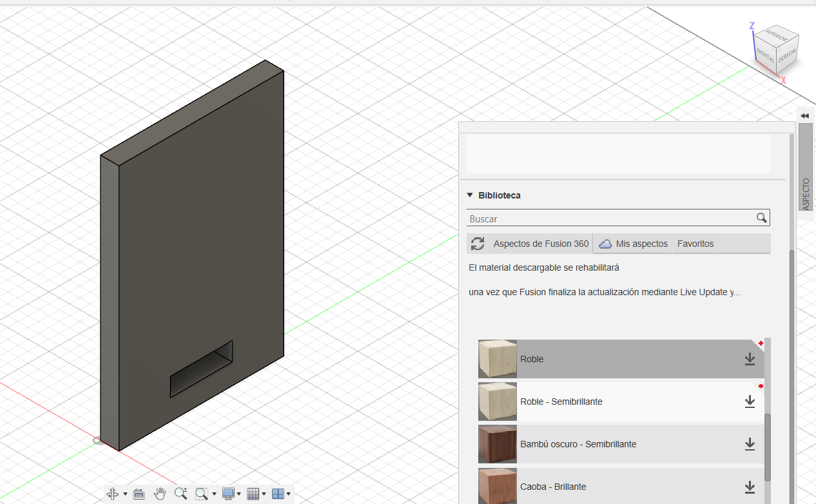Viewport: 816px width, 504px height.
Task: Switch to Favoritos tab
Action: [695, 244]
